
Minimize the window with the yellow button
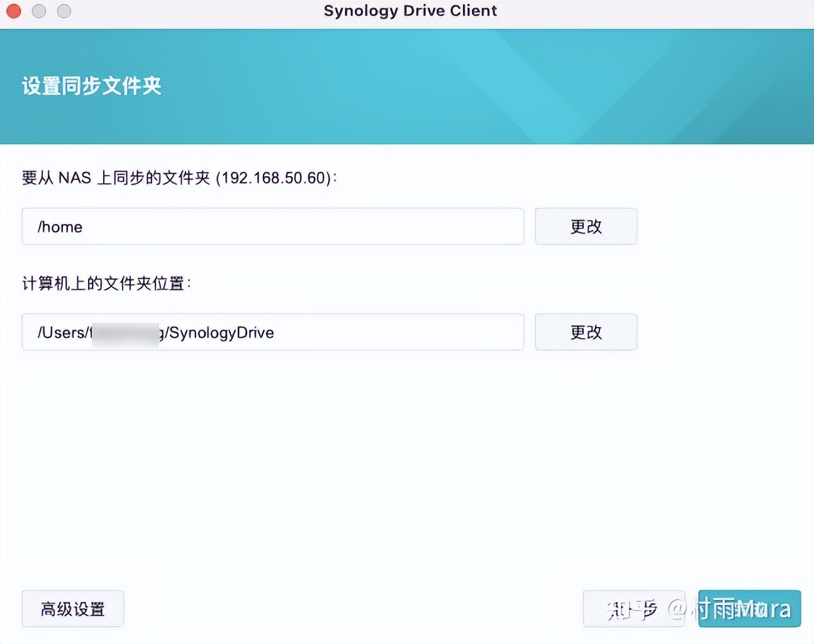38,11
